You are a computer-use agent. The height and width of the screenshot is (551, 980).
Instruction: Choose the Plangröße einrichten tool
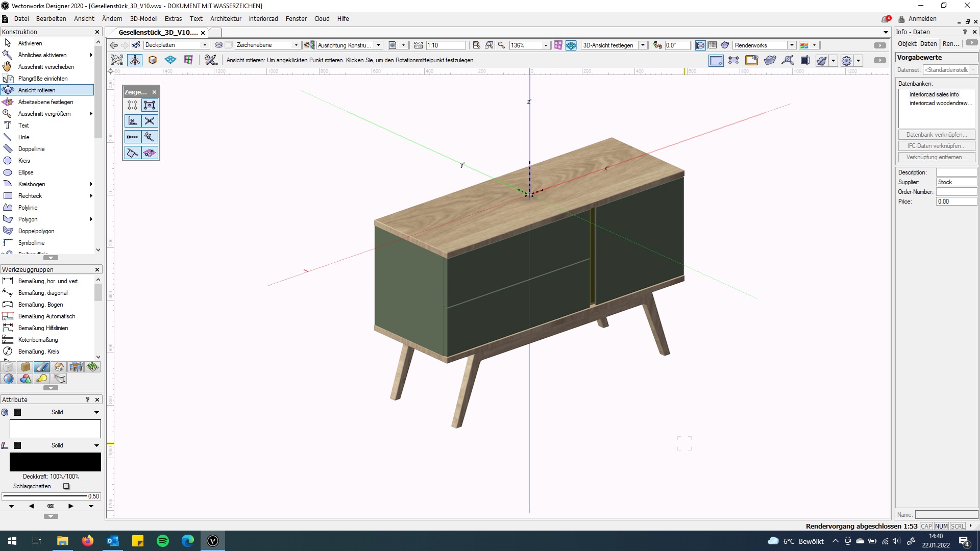47,79
